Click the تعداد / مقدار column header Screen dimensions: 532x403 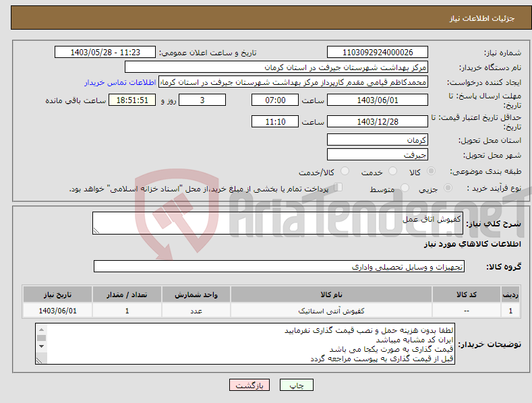(x=127, y=294)
